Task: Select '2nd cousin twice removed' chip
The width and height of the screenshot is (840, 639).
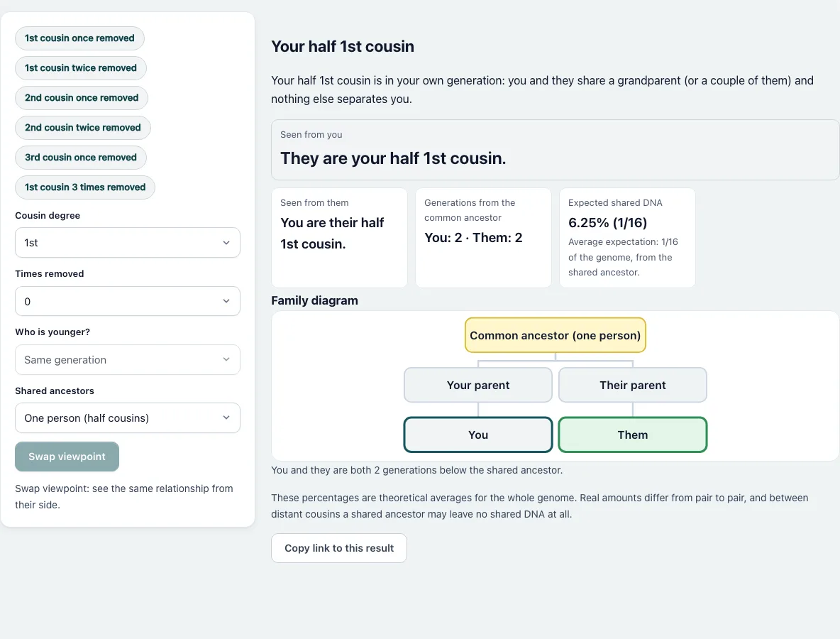Action: [x=83, y=128]
